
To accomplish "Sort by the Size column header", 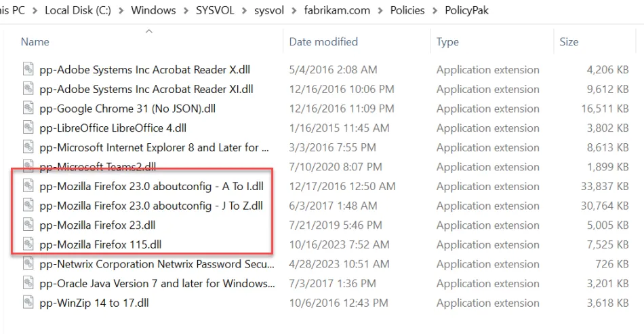I will [569, 41].
